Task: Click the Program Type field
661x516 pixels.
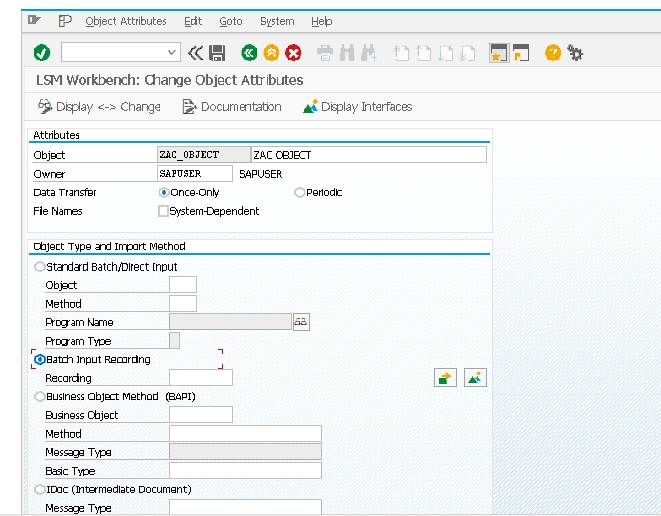Action: 175,341
